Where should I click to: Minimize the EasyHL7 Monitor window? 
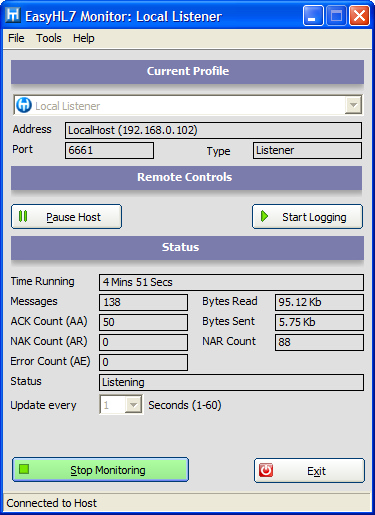tap(313, 16)
